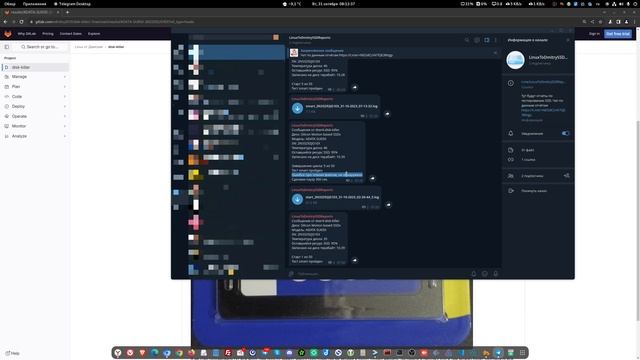Open FileZilla from the dock
This screenshot has width=640, height=360.
228,353
